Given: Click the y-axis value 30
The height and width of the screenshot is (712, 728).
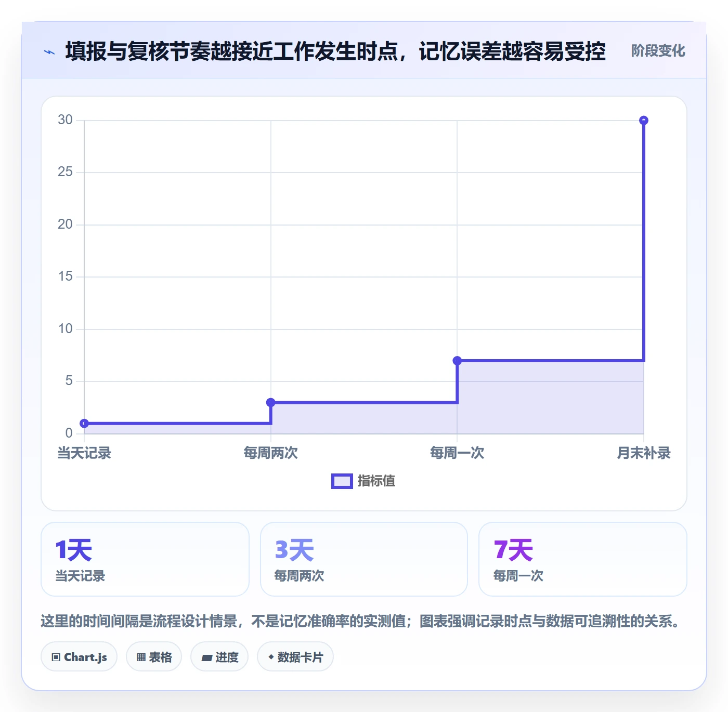Looking at the screenshot, I should (x=66, y=120).
